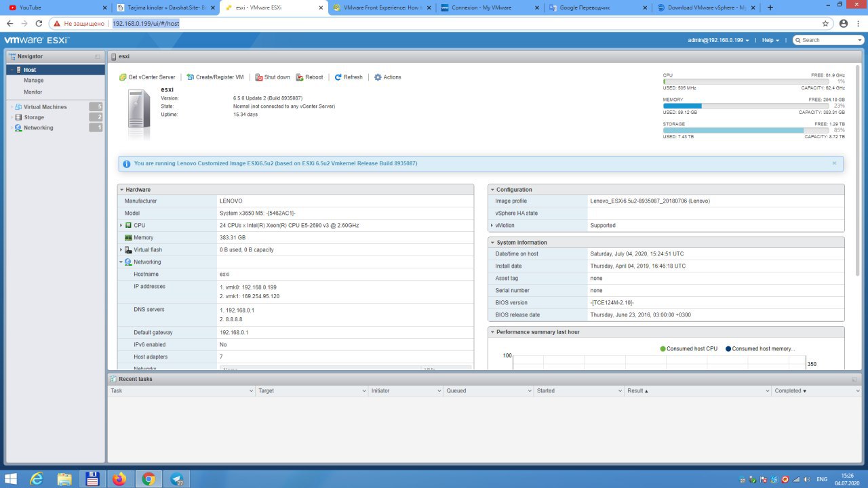
Task: Click the Get vCenter Server toolbar button
Action: point(147,77)
